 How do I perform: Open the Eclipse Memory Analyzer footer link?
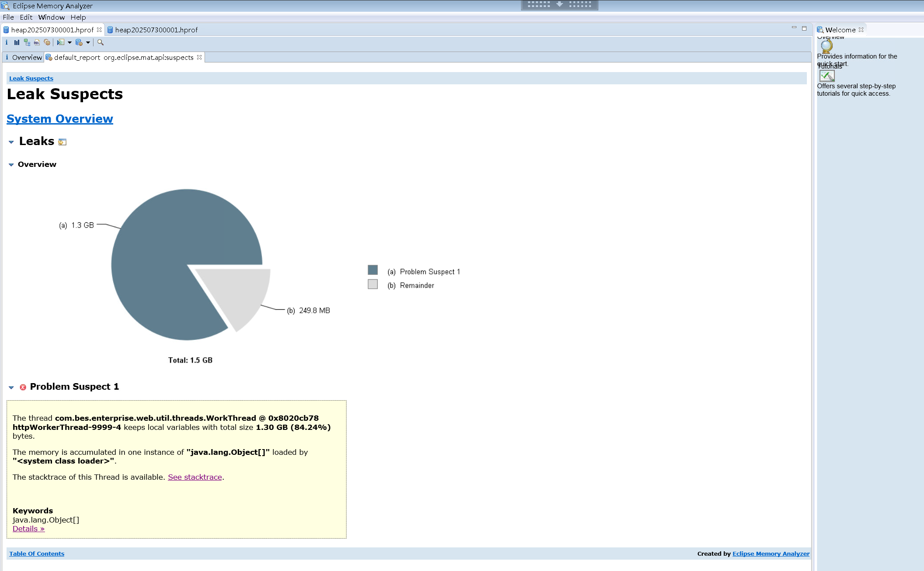(x=771, y=554)
